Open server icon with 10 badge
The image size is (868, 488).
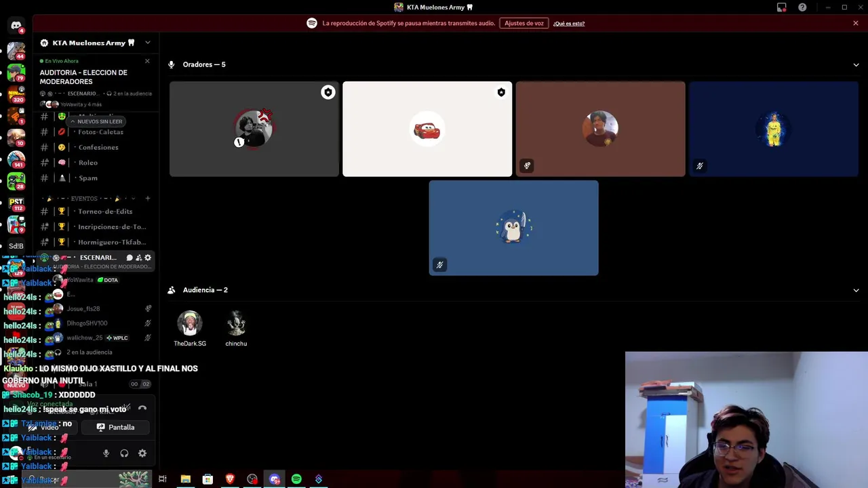(16, 138)
